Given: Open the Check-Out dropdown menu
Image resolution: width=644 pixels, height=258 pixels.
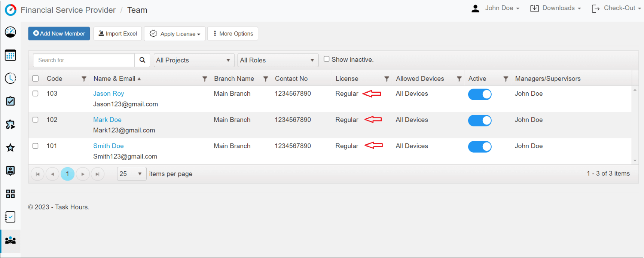Looking at the screenshot, I should 616,8.
